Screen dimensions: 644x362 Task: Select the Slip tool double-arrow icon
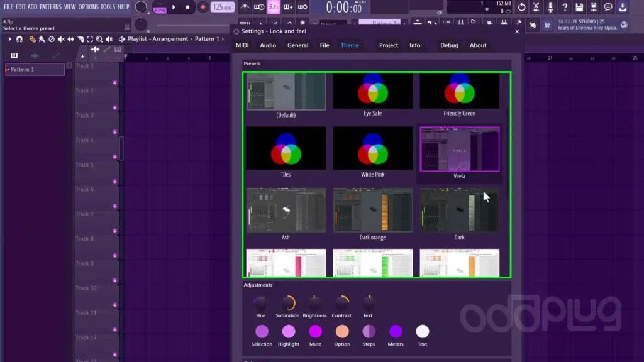70,39
